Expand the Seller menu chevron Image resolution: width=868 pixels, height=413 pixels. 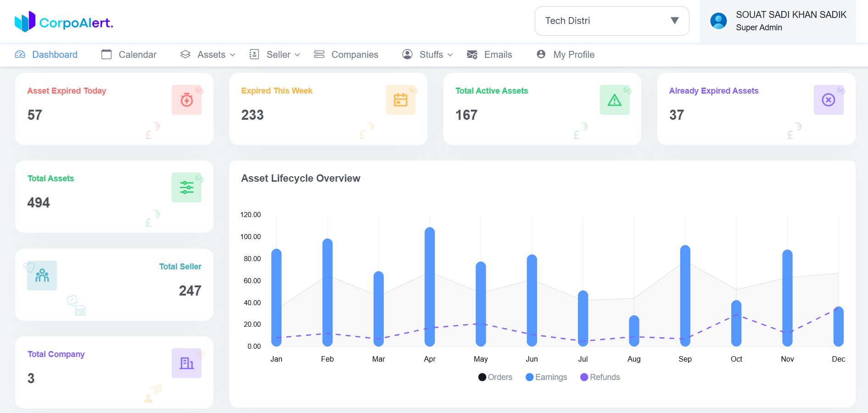(x=298, y=55)
